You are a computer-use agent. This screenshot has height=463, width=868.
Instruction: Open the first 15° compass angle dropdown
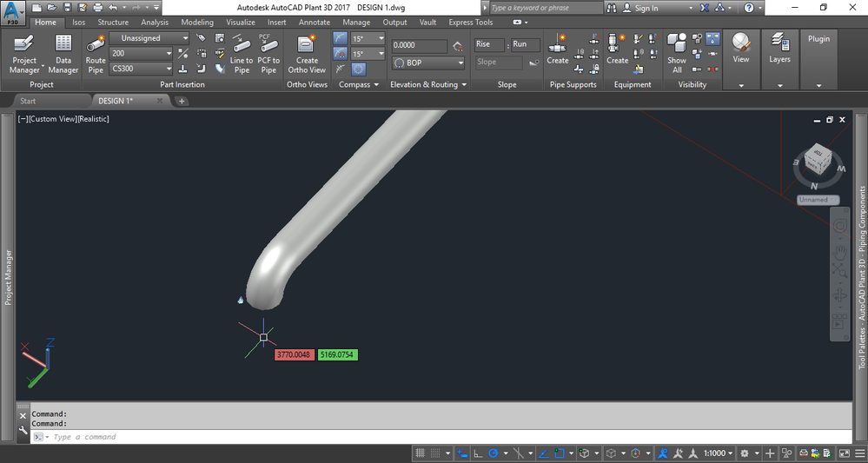coord(368,39)
